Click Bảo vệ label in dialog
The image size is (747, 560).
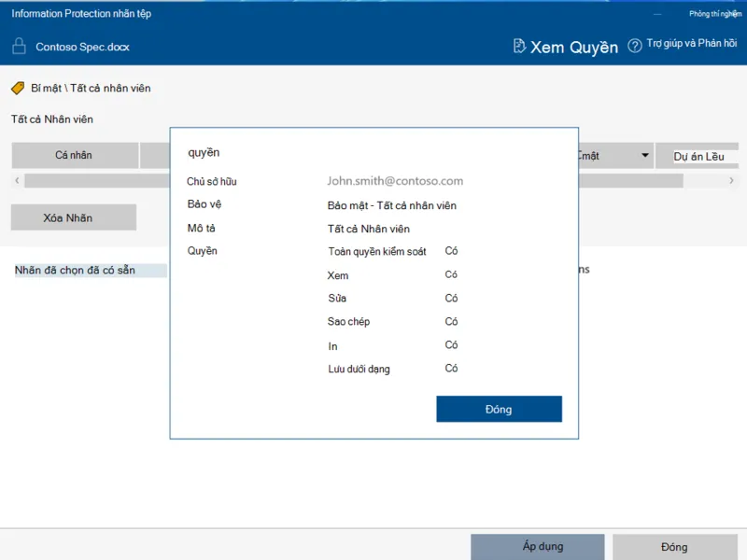click(x=204, y=204)
